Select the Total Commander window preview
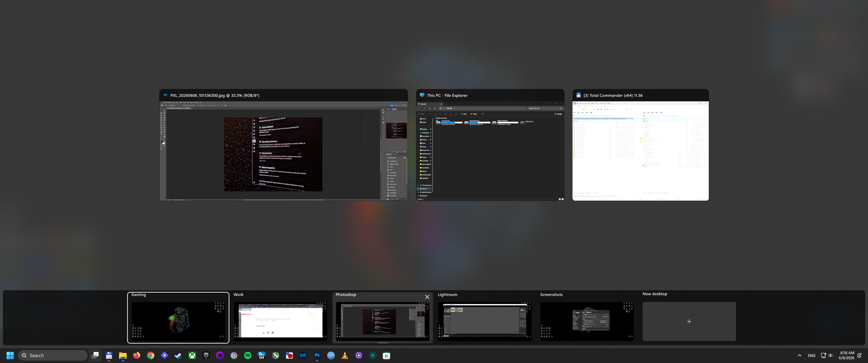The width and height of the screenshot is (868, 363). [641, 145]
